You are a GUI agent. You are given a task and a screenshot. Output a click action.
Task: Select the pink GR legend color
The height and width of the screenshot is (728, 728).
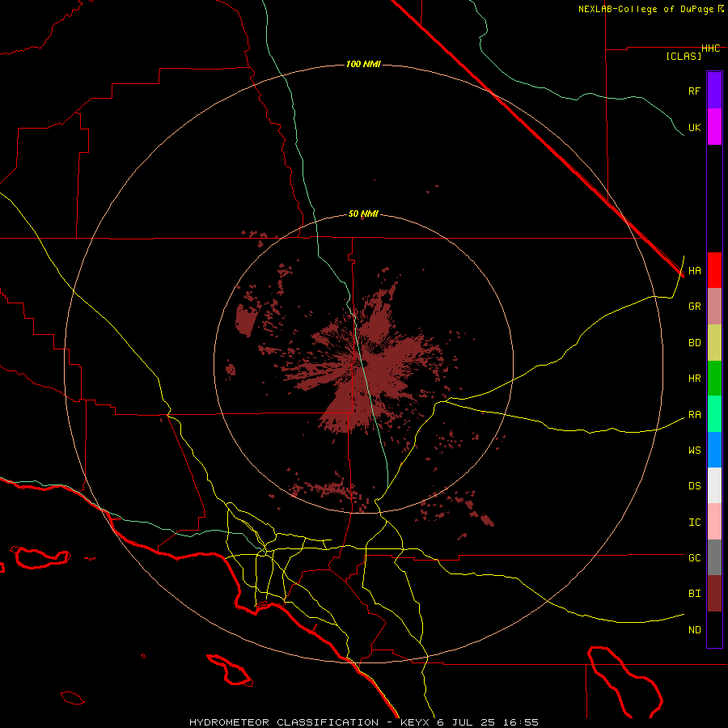(714, 307)
